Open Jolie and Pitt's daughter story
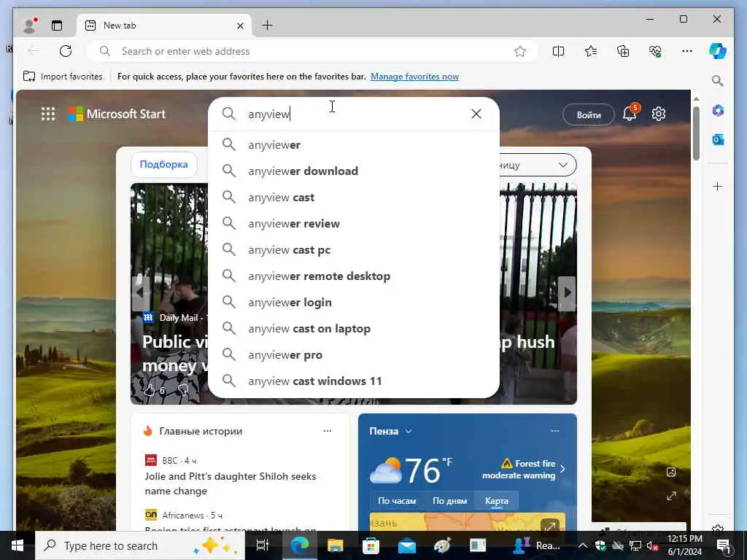The width and height of the screenshot is (747, 560). click(x=230, y=483)
